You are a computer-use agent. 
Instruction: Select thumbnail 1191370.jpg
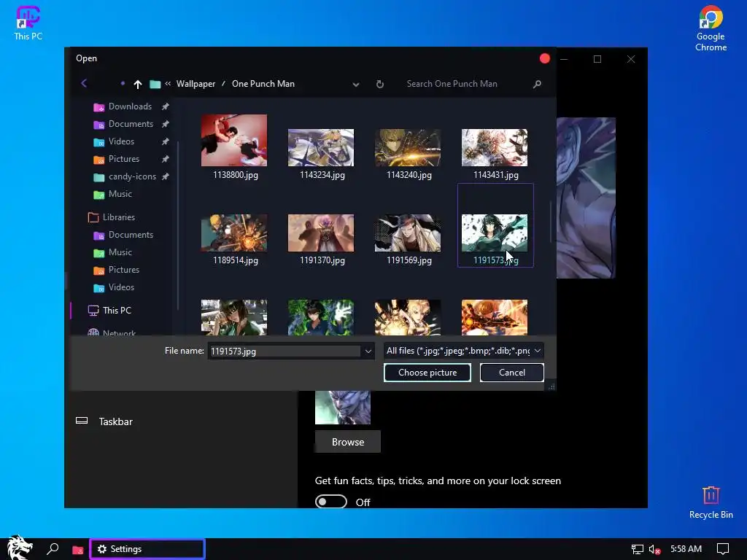[x=321, y=233]
